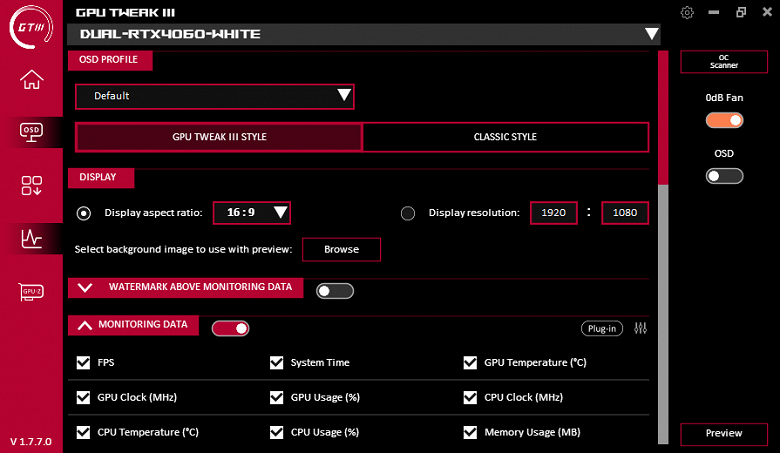The height and width of the screenshot is (453, 780).
Task: Click the GT III logo icon
Action: (31, 27)
